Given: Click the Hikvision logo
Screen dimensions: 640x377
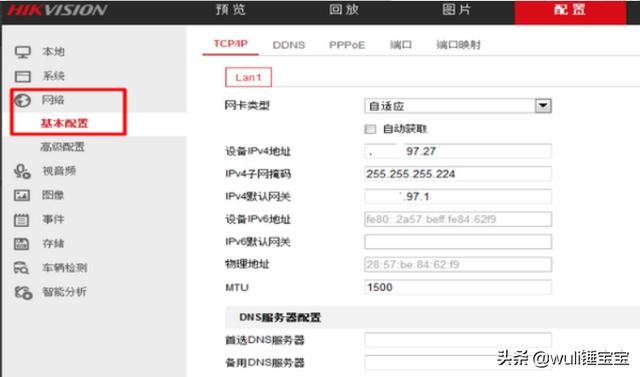Looking at the screenshot, I should pyautogui.click(x=57, y=10).
